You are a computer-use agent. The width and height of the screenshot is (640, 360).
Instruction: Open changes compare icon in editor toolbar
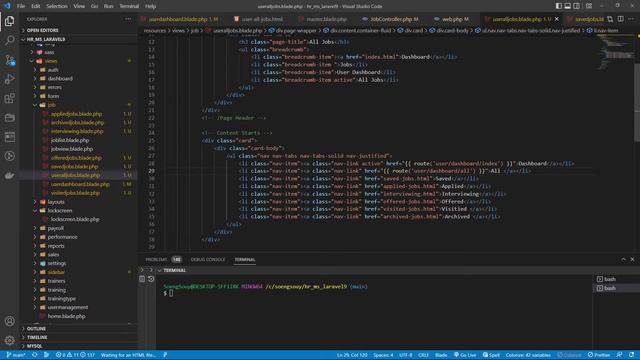(x=610, y=19)
